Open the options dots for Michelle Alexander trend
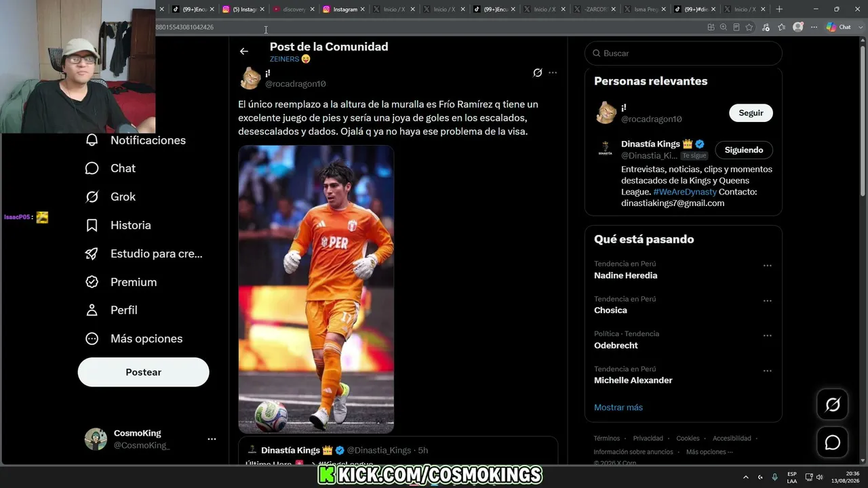The height and width of the screenshot is (488, 868). [768, 371]
